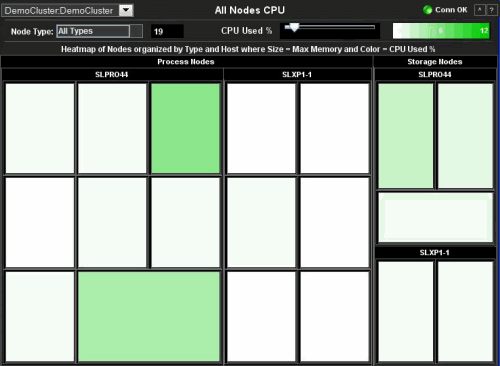This screenshot has width=500, height=366.
Task: Click the CPU Used % slider handle
Action: tap(294, 27)
